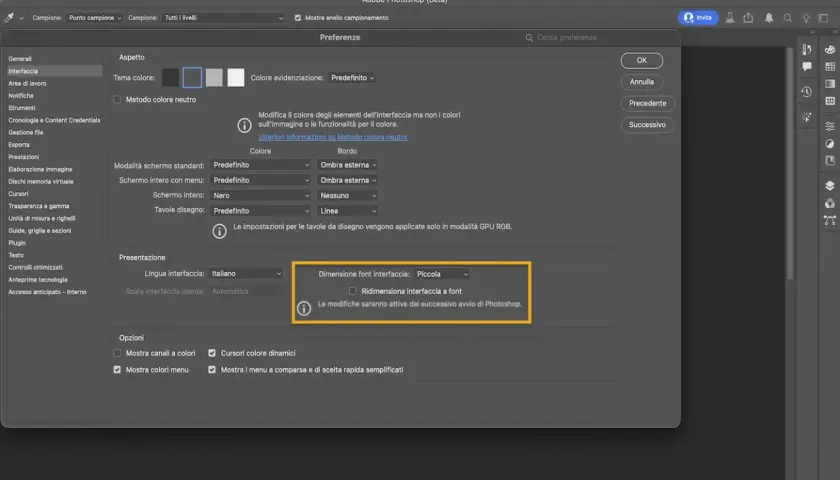Open the Layers panel icon

point(830,185)
